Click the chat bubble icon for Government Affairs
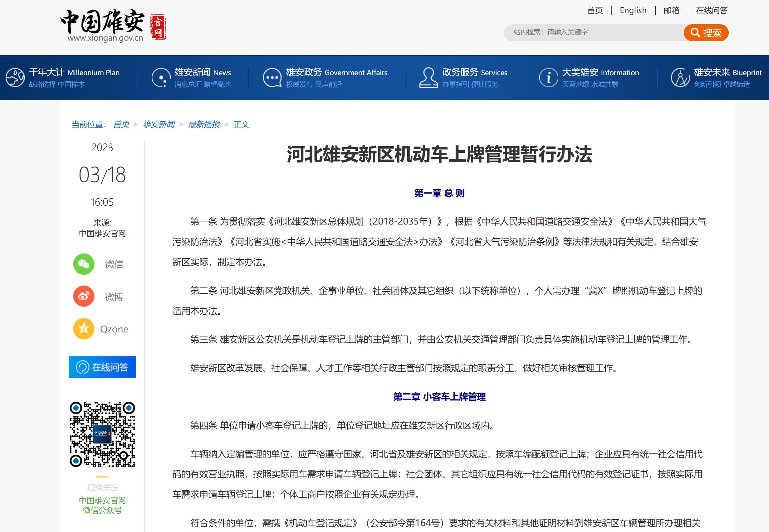 (272, 77)
